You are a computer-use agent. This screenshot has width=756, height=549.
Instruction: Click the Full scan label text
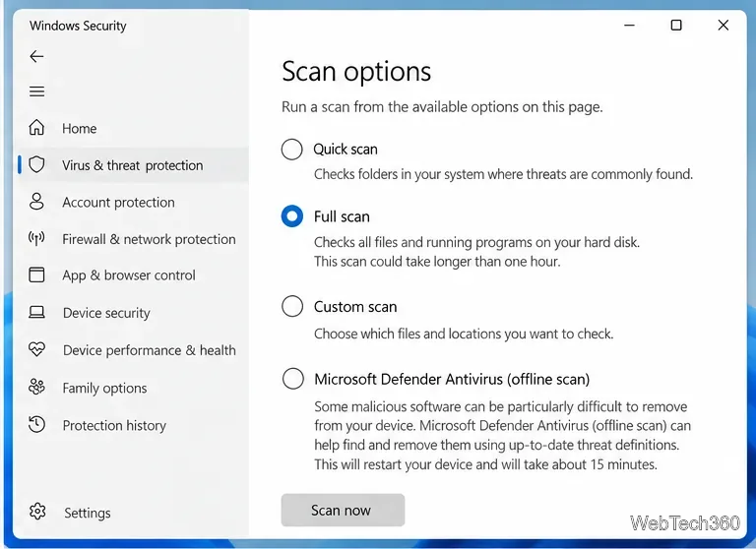342,216
